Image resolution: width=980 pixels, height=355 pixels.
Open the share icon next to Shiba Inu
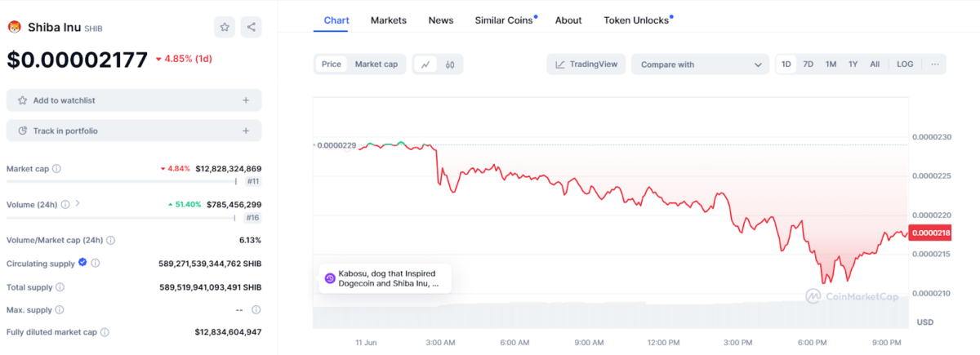251,27
